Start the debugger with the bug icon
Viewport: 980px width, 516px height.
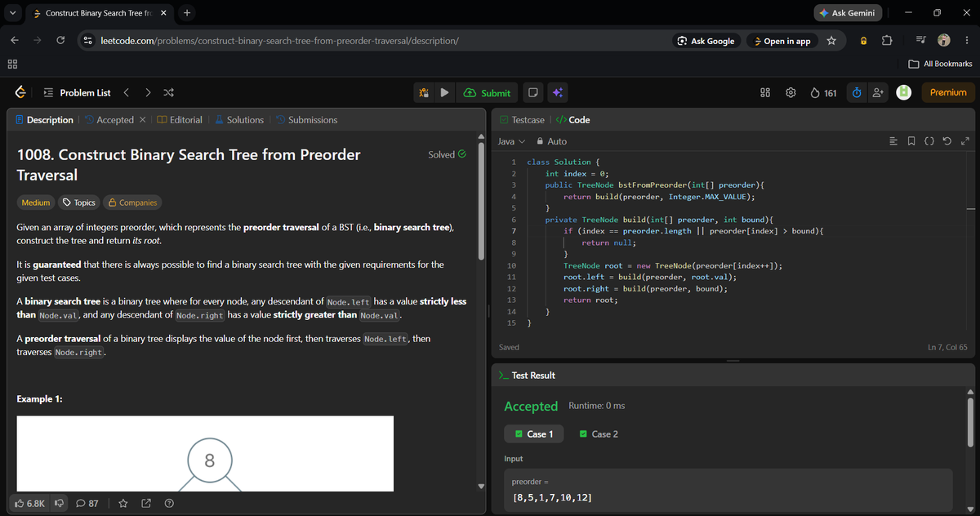(x=424, y=92)
